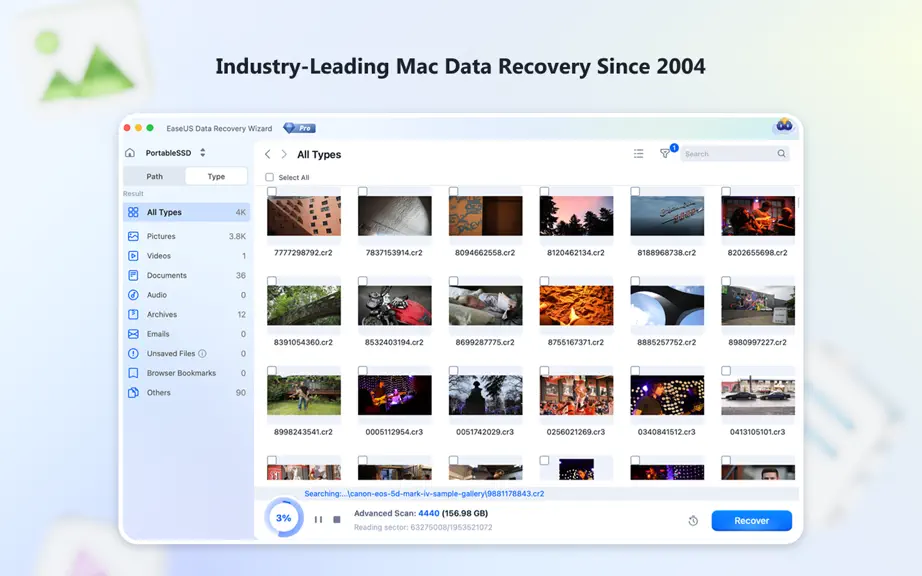Screen dimensions: 922x576
Task: Switch to list view icon
Action: click(639, 153)
